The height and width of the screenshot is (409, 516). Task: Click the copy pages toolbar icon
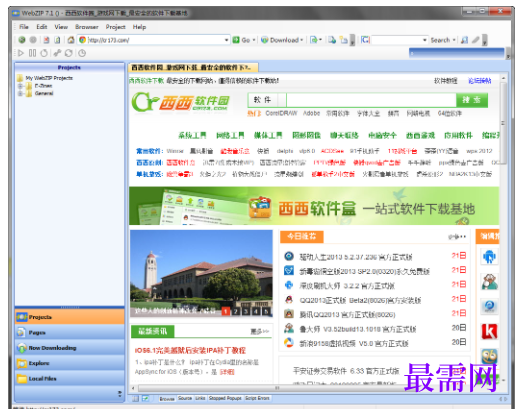coord(332,40)
